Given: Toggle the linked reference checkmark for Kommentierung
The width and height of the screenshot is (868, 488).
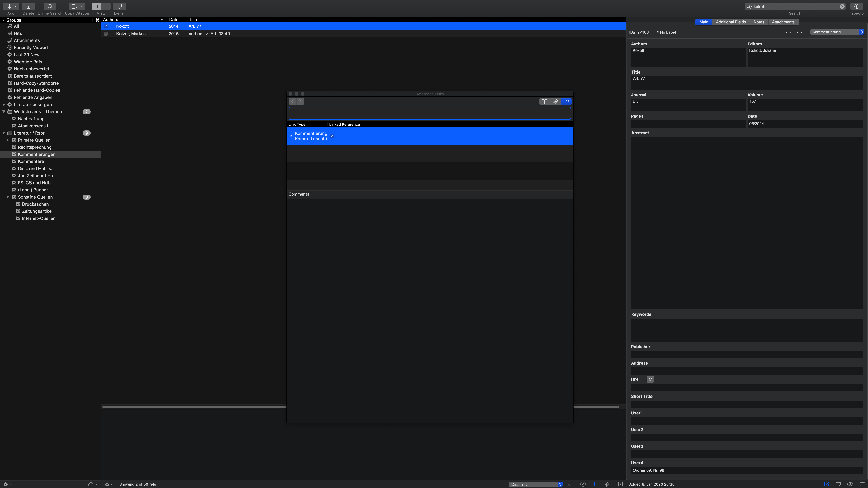Looking at the screenshot, I should click(x=332, y=136).
